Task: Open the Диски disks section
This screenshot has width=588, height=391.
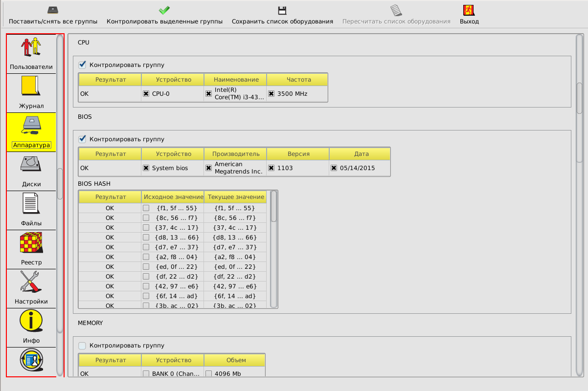Action: point(31,171)
